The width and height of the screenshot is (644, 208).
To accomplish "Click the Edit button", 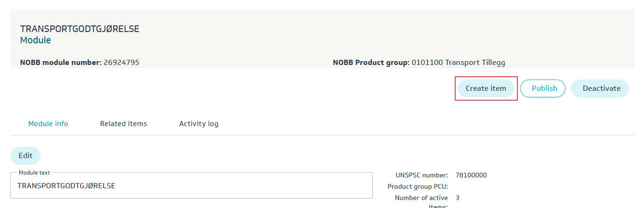I will click(25, 156).
